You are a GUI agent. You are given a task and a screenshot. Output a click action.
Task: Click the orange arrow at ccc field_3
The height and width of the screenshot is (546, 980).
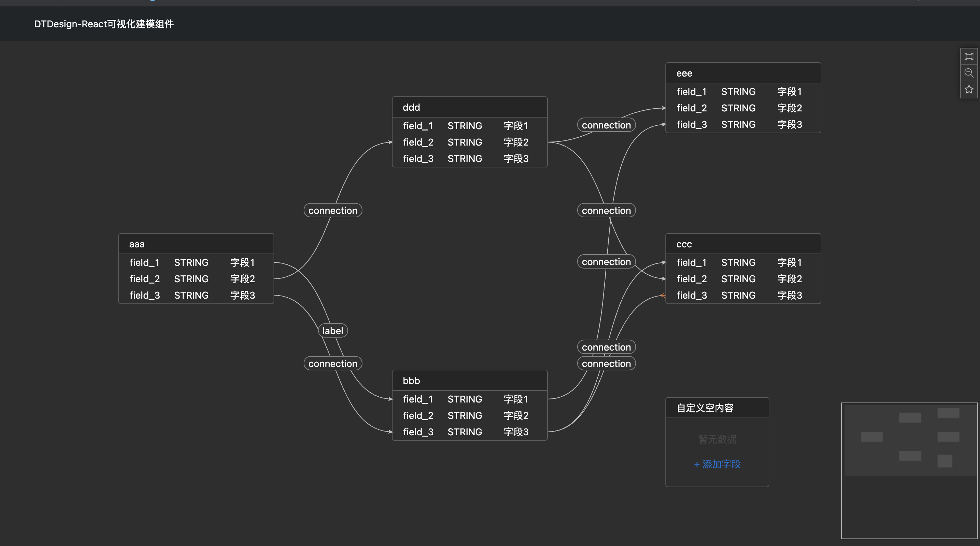pos(663,296)
